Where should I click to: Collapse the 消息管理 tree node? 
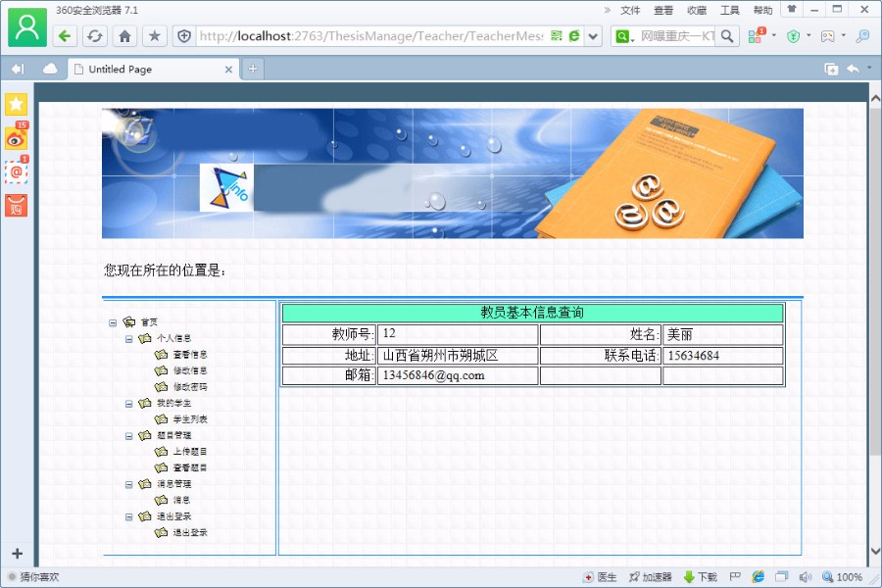pyautogui.click(x=128, y=484)
